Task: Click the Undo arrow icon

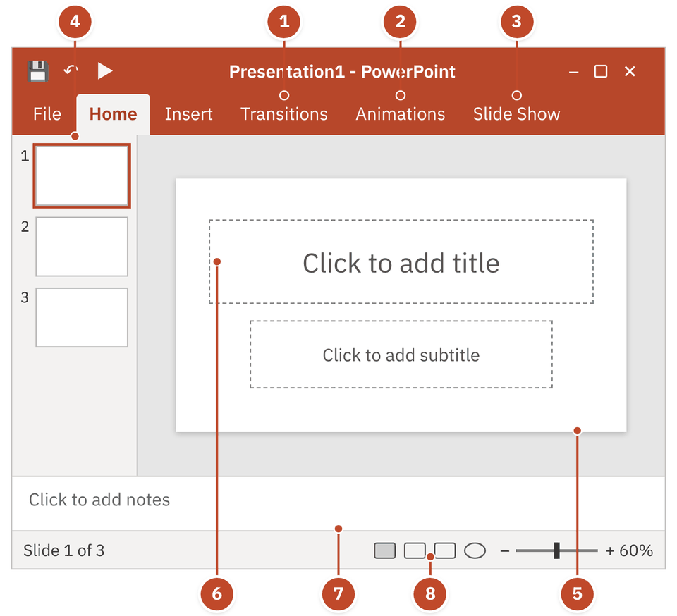Action: pyautogui.click(x=71, y=70)
